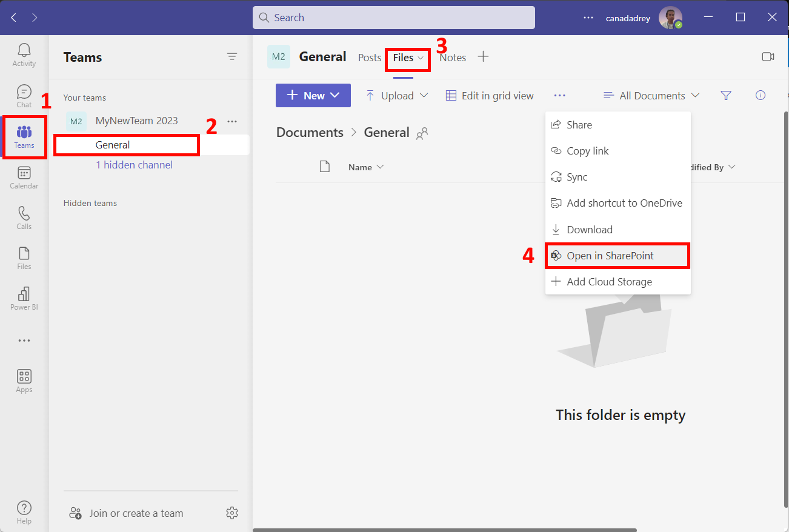The image size is (789, 532).
Task: Open the Calendar app
Action: [24, 178]
